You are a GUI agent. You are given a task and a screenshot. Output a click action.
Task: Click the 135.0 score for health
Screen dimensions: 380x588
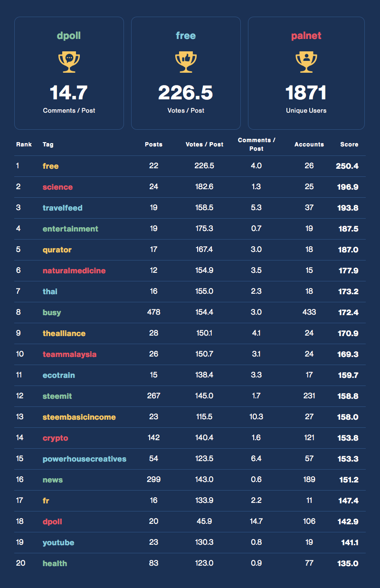tap(348, 563)
